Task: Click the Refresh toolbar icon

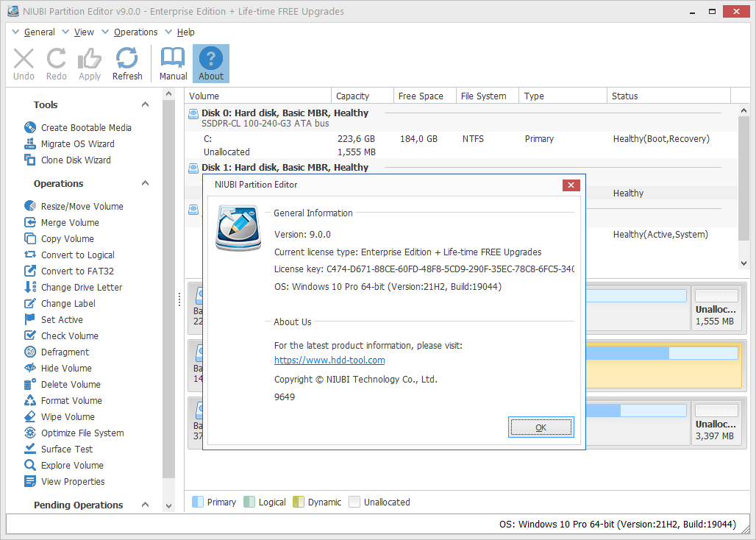Action: tap(127, 58)
